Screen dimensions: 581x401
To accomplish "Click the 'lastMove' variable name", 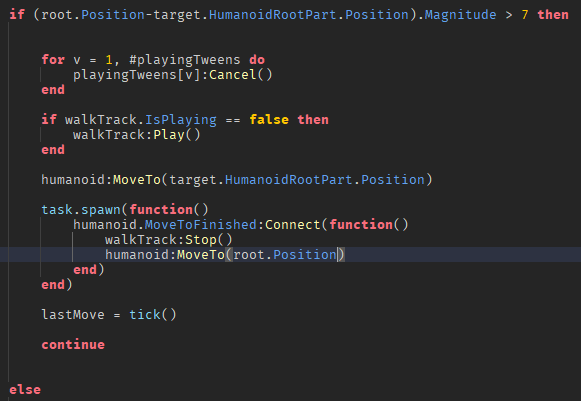I will [x=73, y=315].
